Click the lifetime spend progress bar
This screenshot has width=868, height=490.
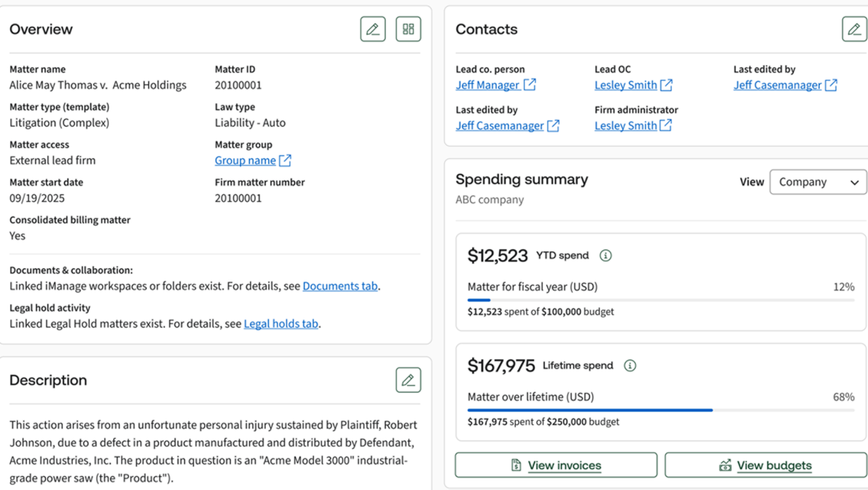(660, 410)
